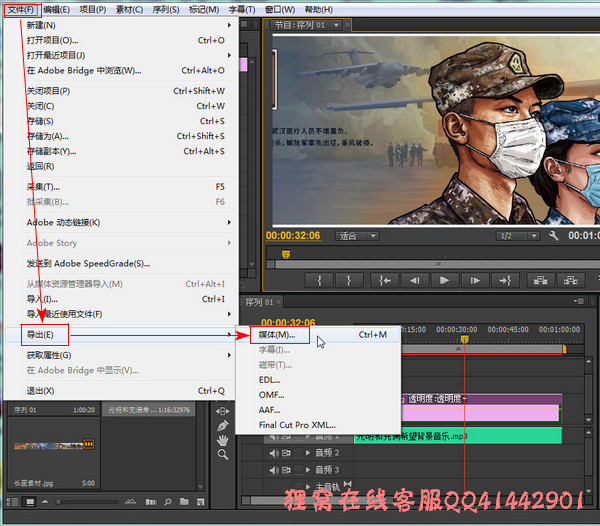Open program monitor settings wrench
Screen dimensions: 600x526
[554, 236]
